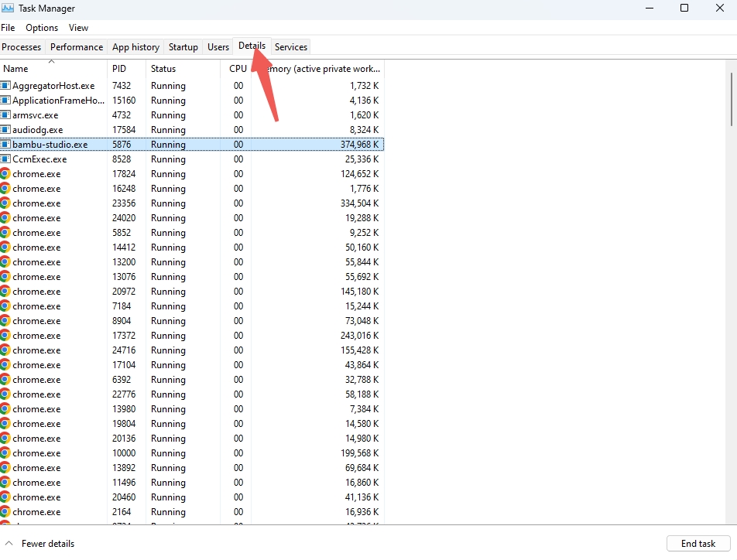Click the AggregatorHost.exe process icon
Image resolution: width=737 pixels, height=560 pixels.
(x=5, y=86)
